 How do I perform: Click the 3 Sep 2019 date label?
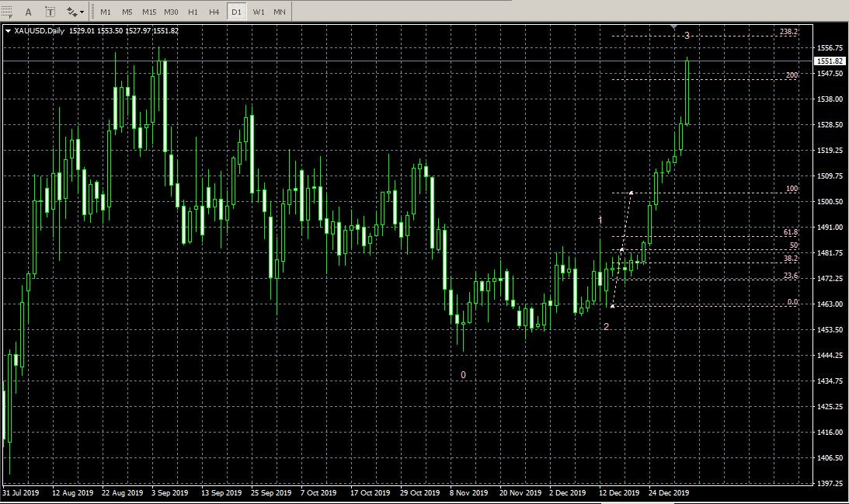[169, 492]
